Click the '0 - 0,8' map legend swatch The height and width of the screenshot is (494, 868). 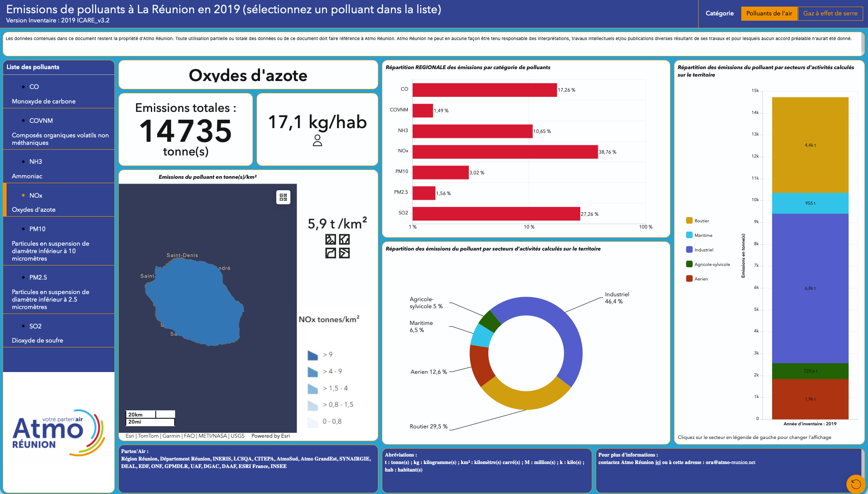point(313,422)
